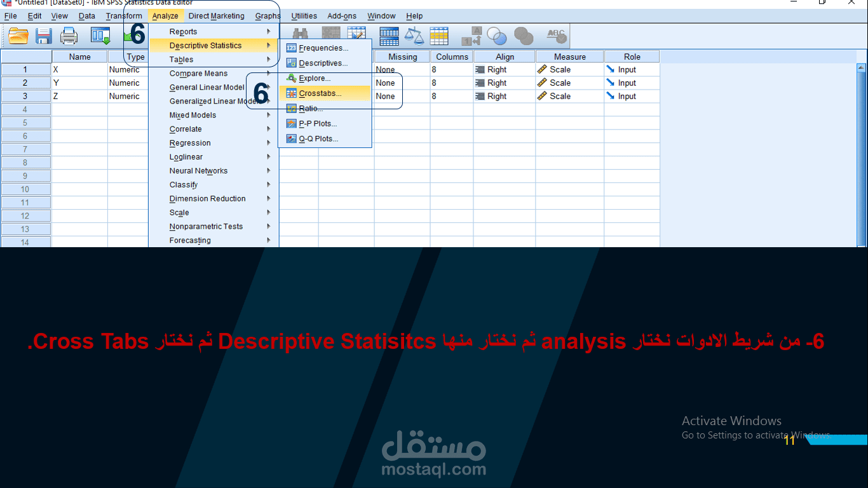Click the Measure column header
868x488 pixels.
pos(570,57)
